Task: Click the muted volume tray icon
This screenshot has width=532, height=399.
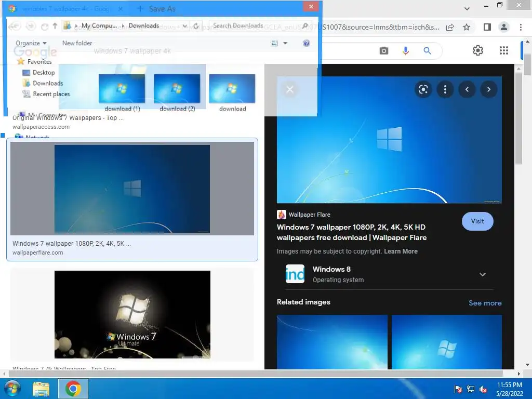Action: pyautogui.click(x=483, y=389)
